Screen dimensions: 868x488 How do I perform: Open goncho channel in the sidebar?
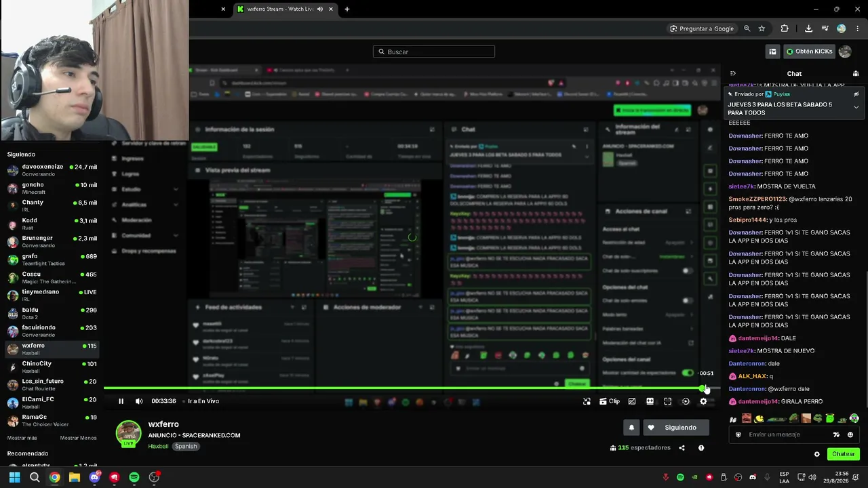(x=52, y=188)
